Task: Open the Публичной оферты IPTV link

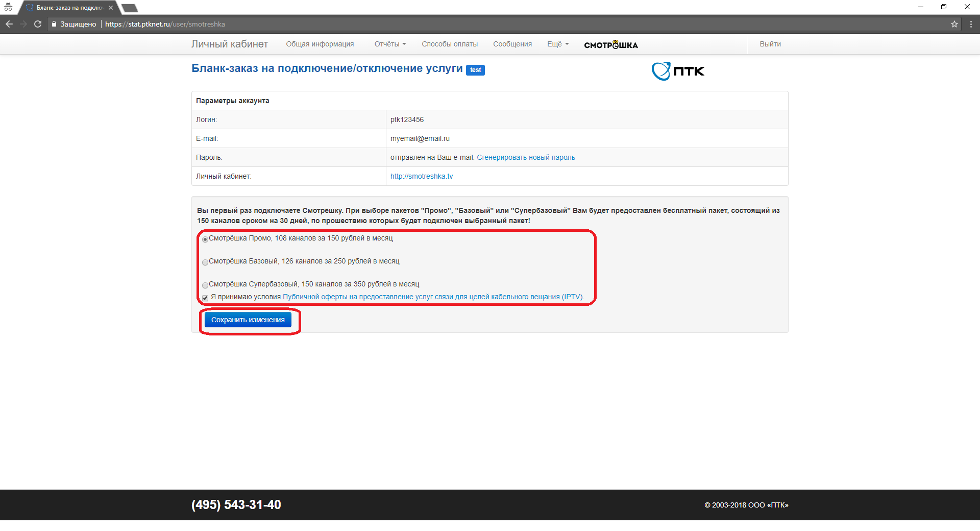Action: [433, 297]
